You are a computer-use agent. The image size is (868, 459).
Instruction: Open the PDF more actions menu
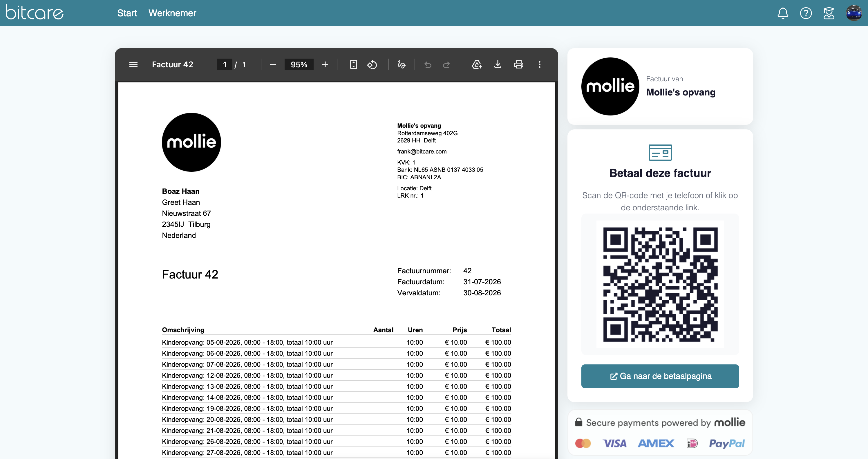[540, 64]
